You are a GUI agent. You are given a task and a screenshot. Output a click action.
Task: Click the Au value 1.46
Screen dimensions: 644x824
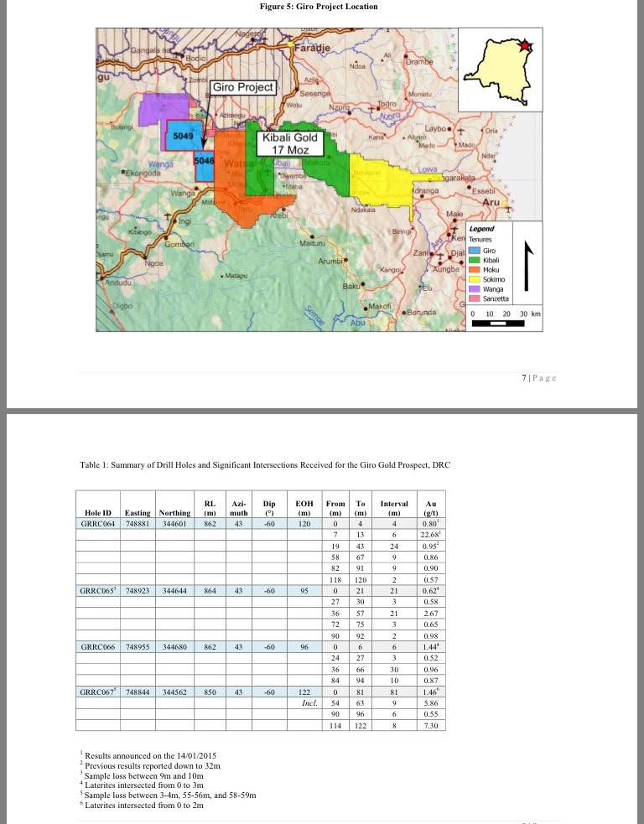tap(430, 692)
